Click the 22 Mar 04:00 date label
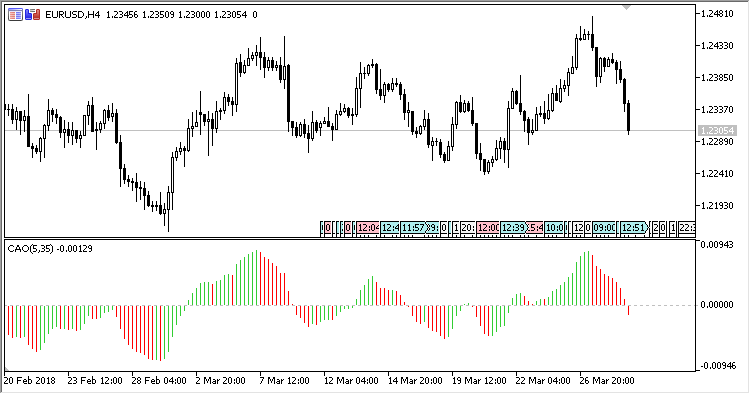Image resolution: width=750 pixels, height=394 pixels. 543,381
